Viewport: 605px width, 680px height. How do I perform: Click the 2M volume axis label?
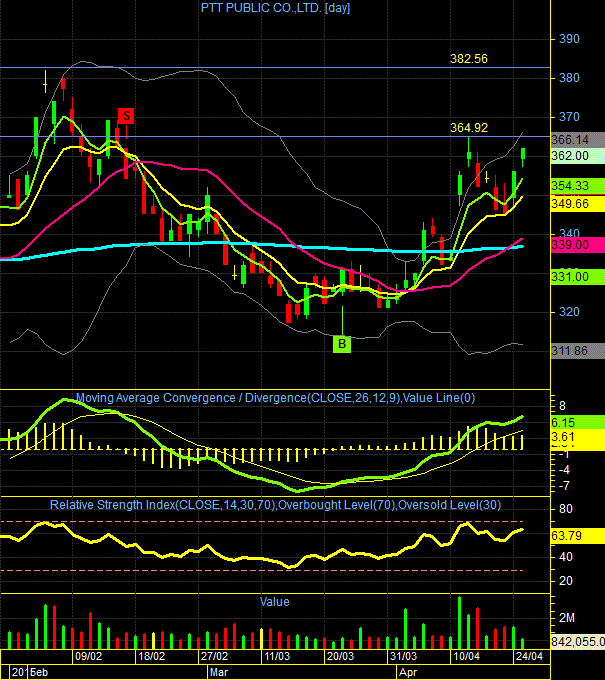click(566, 618)
